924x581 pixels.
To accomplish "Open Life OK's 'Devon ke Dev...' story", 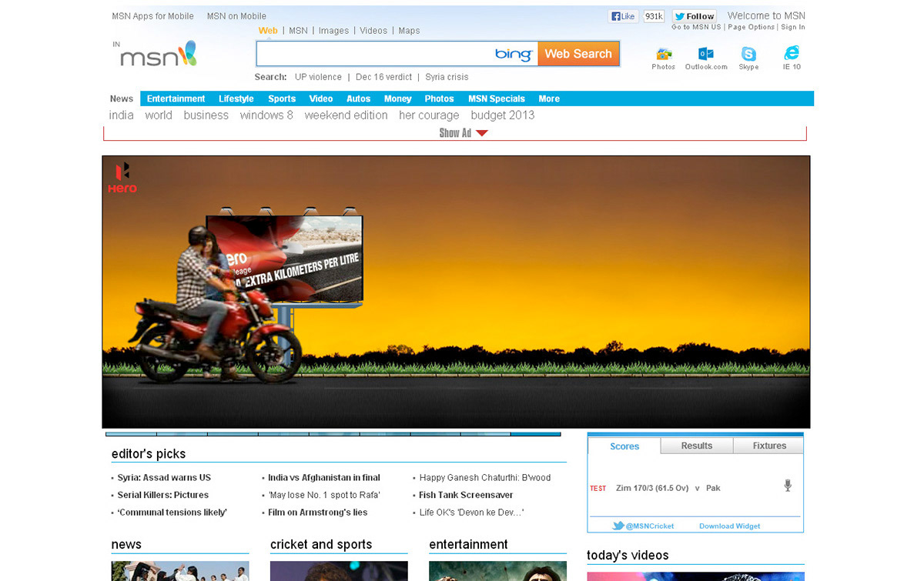I will coord(472,513).
